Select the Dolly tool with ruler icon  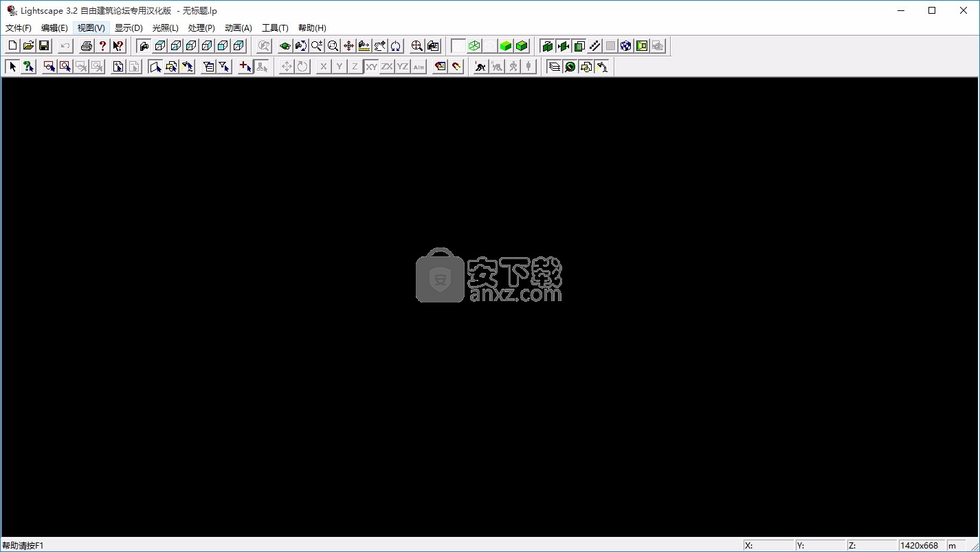point(364,46)
